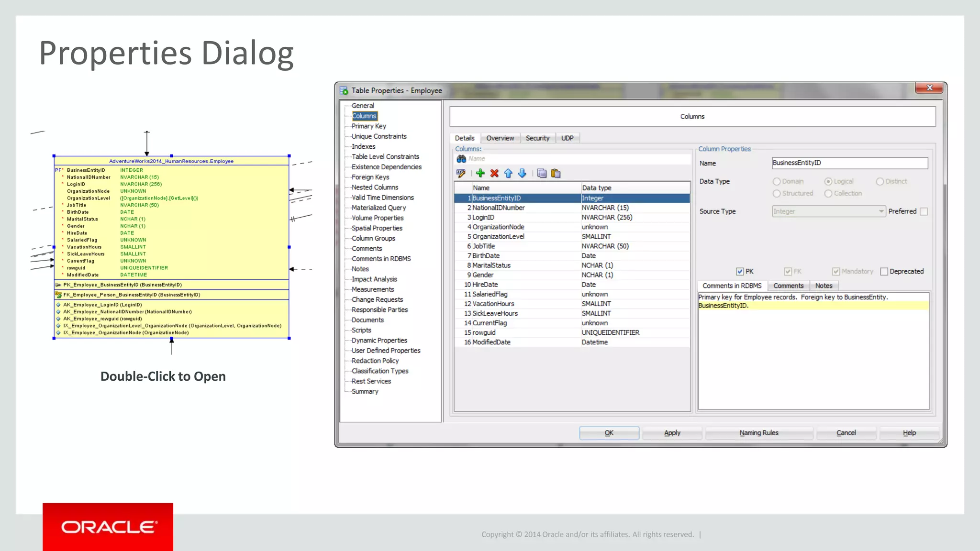
Task: Click diamond icon beside AK_Employee_LoginID
Action: tap(58, 305)
